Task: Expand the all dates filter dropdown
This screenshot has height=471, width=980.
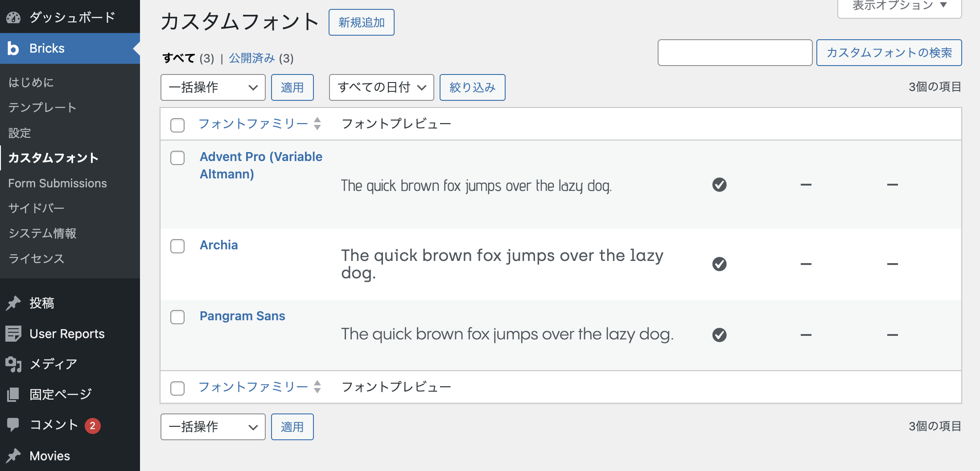Action: pyautogui.click(x=382, y=87)
